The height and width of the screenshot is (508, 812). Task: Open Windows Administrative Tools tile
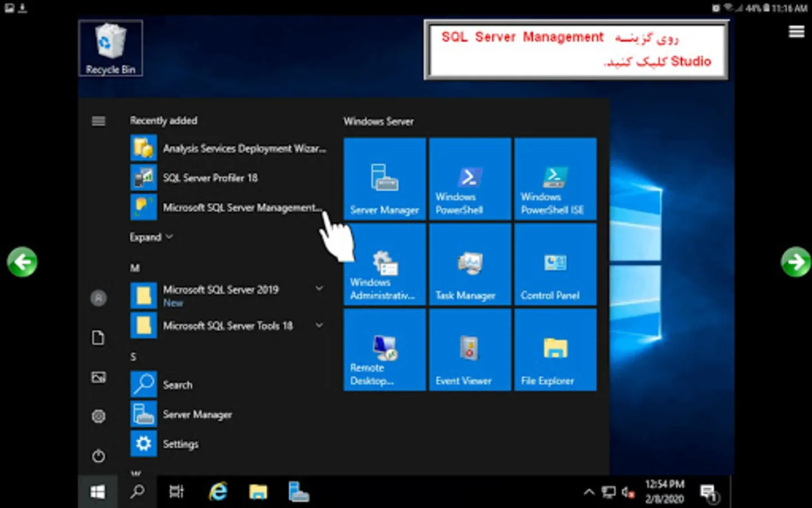pyautogui.click(x=385, y=264)
